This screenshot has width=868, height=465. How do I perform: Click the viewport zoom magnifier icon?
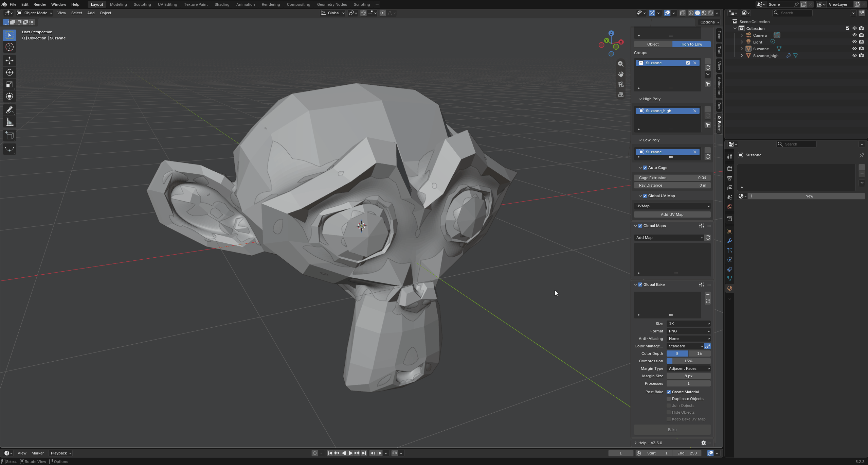(x=621, y=64)
